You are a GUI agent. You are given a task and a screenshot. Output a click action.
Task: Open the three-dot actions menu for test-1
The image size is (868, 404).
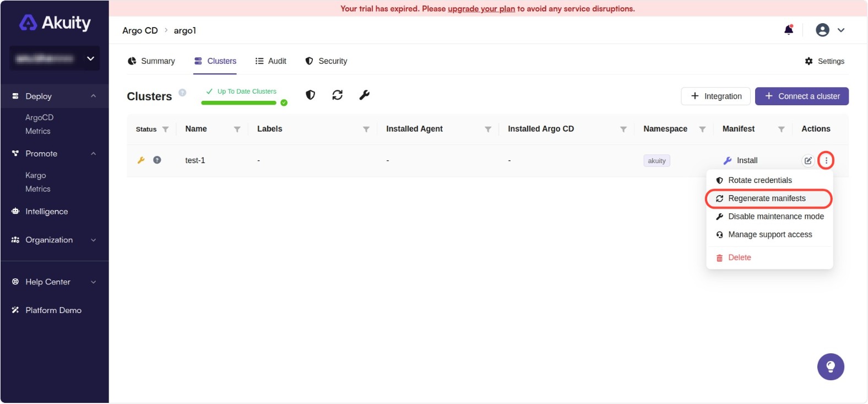[826, 160]
